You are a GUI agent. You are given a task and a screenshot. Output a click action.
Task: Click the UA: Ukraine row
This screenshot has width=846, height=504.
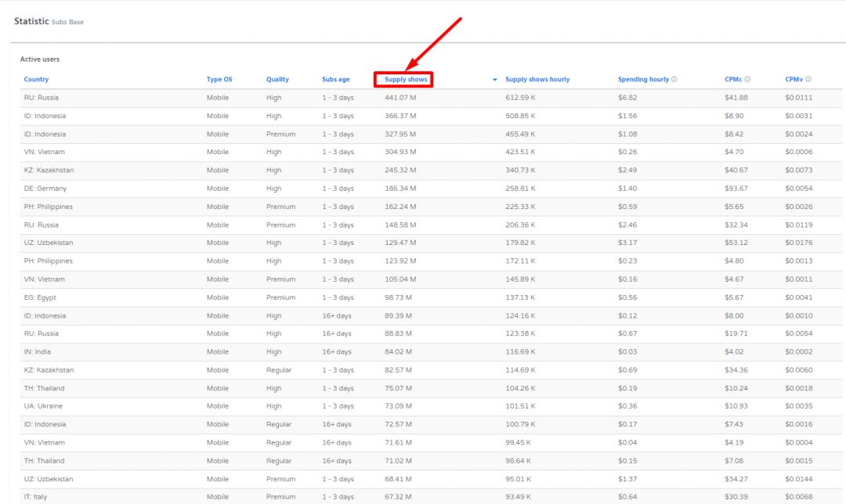(x=43, y=406)
